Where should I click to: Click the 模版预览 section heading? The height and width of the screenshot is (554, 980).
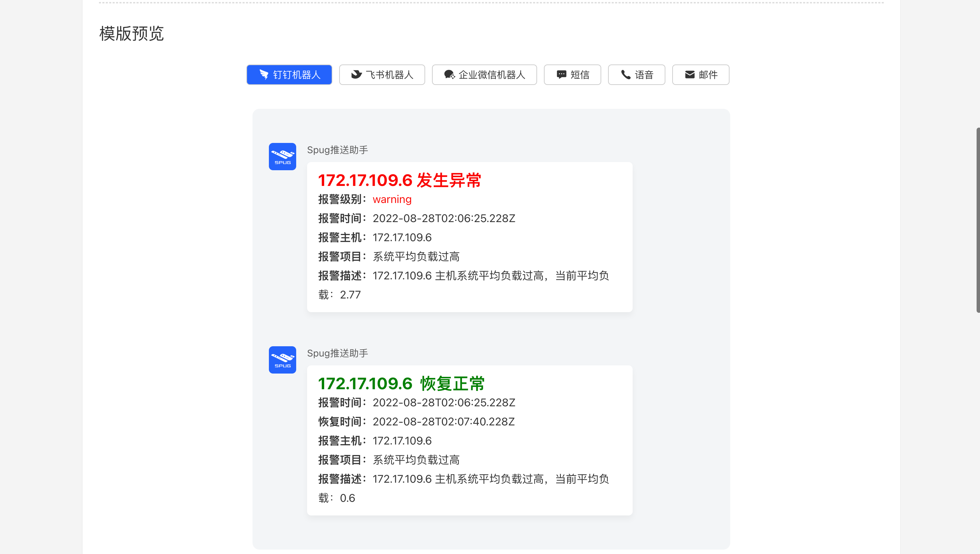(131, 33)
